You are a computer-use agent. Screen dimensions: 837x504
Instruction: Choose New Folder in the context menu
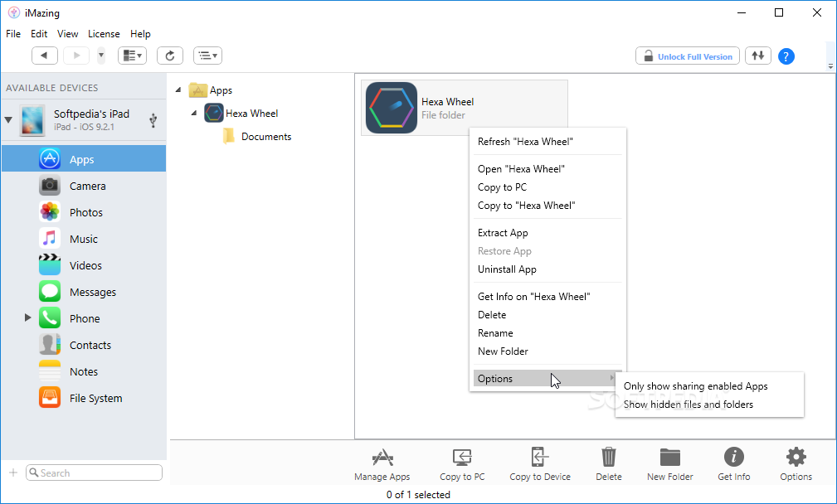tap(547, 351)
